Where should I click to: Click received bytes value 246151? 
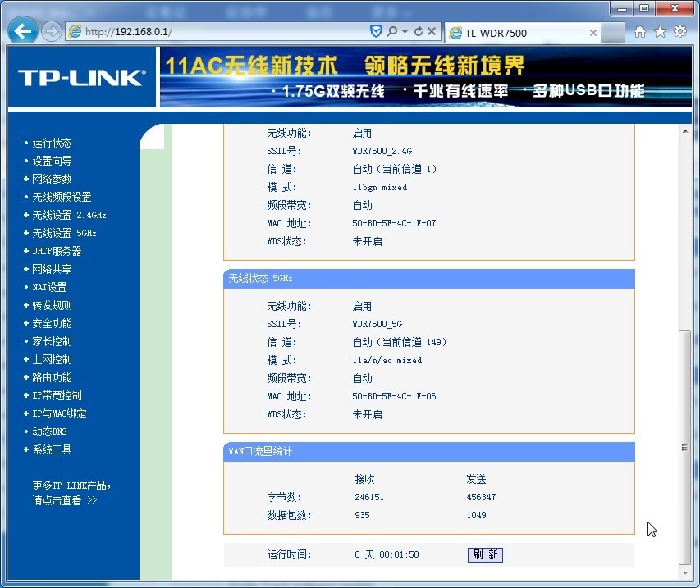(369, 497)
